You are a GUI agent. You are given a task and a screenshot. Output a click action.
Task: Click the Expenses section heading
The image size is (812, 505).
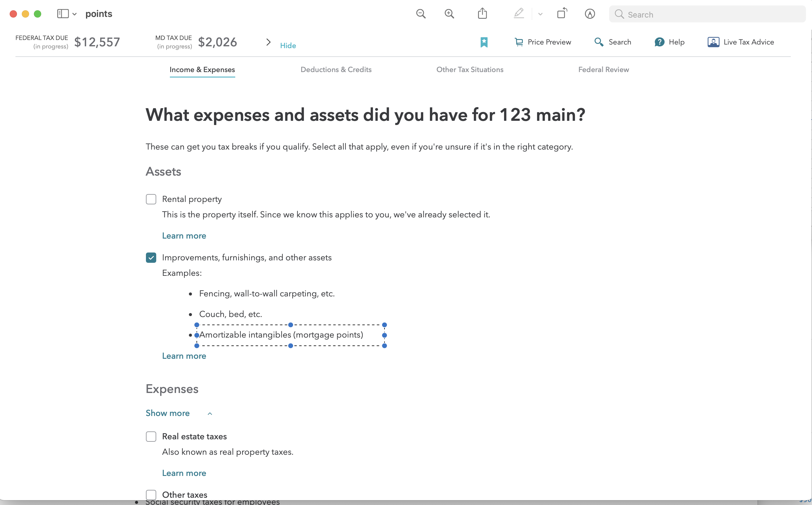pyautogui.click(x=172, y=389)
